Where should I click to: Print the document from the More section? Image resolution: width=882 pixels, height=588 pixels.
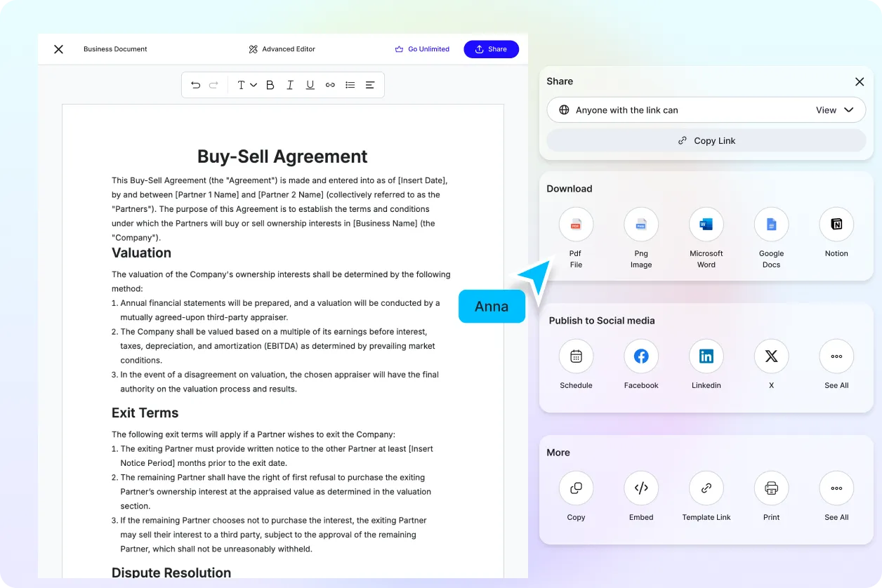[771, 488]
